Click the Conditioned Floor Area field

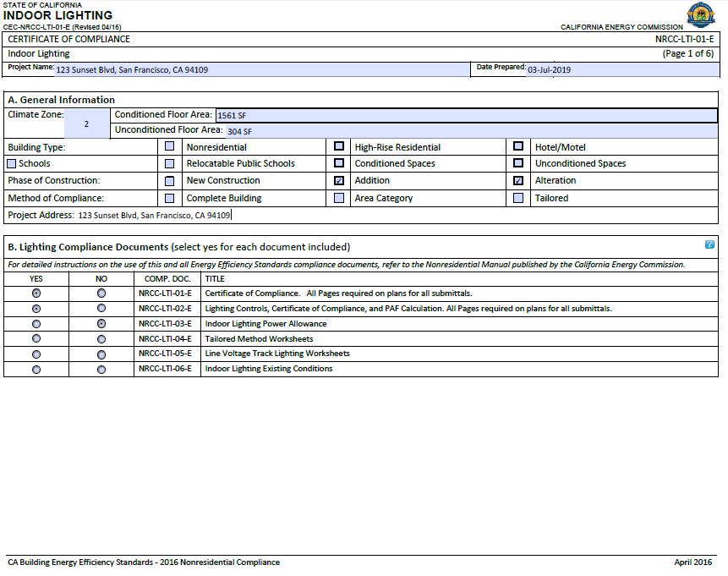(x=465, y=116)
